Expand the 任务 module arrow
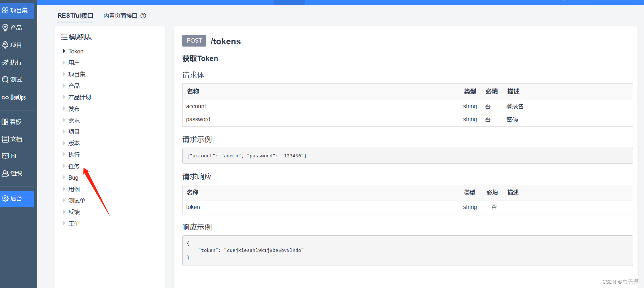 [x=64, y=166]
